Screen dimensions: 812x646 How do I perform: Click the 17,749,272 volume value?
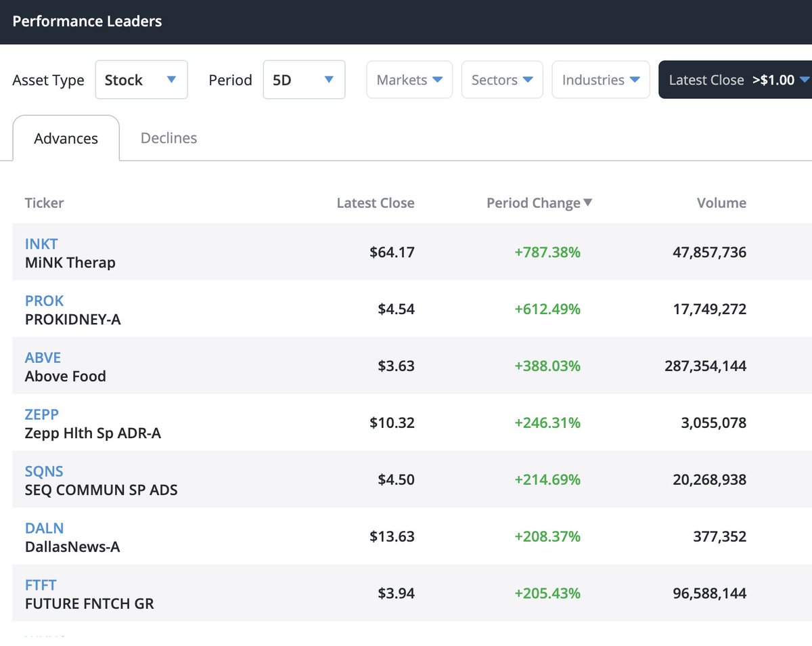(x=710, y=309)
